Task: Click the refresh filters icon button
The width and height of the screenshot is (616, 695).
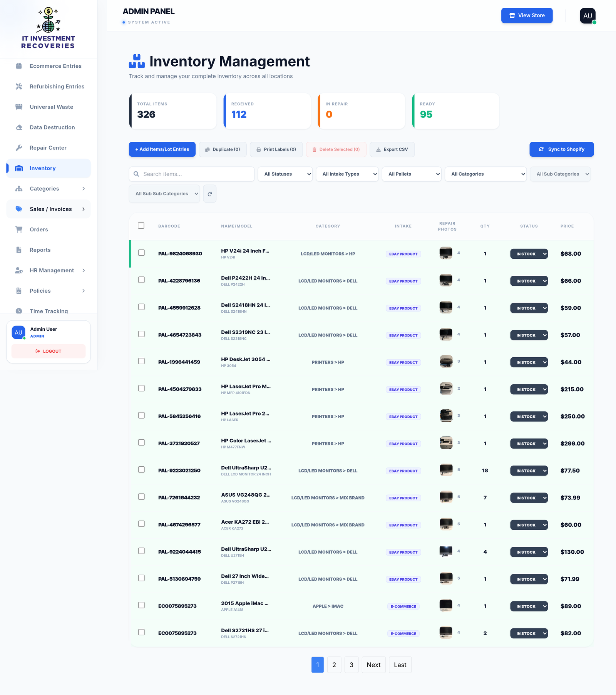Action: 210,194
